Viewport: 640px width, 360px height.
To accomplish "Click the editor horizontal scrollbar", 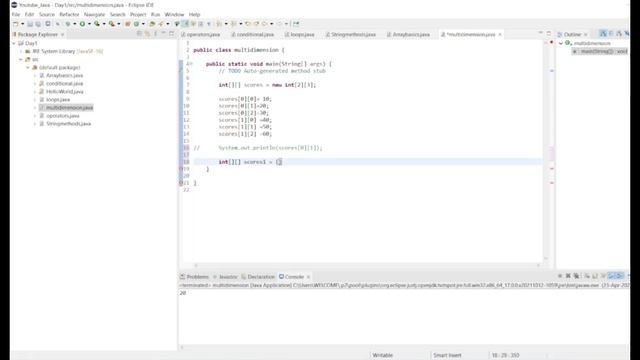I will [366, 265].
